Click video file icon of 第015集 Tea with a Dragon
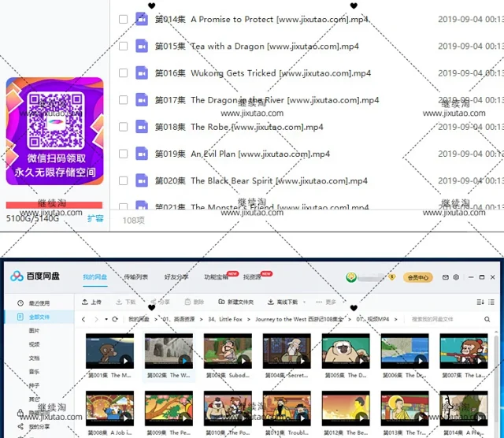504x438 pixels. tap(142, 46)
